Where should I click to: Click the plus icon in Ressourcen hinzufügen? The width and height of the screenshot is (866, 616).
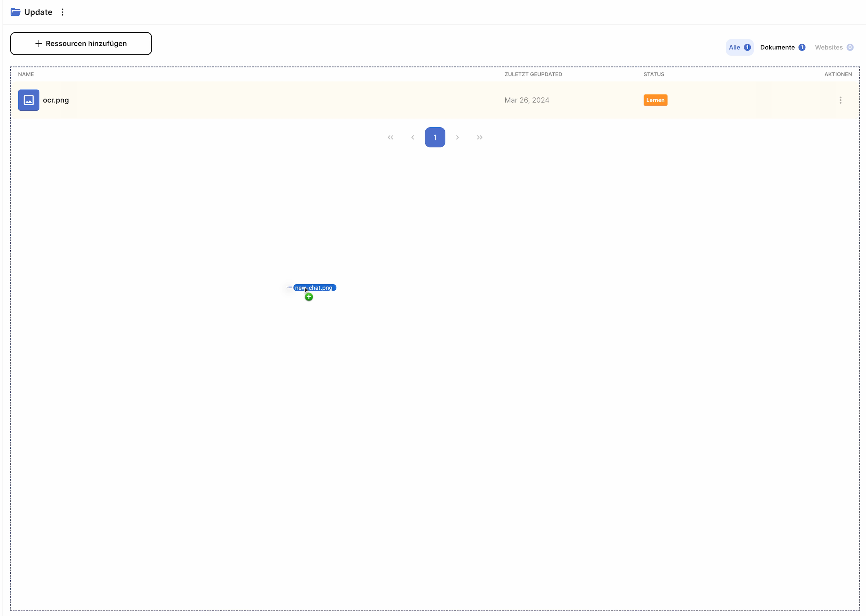coord(38,44)
